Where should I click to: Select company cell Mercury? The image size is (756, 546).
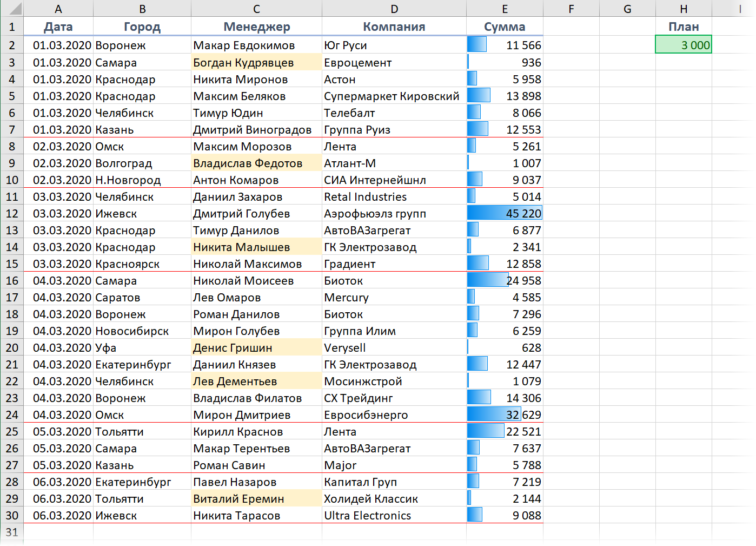tap(394, 297)
